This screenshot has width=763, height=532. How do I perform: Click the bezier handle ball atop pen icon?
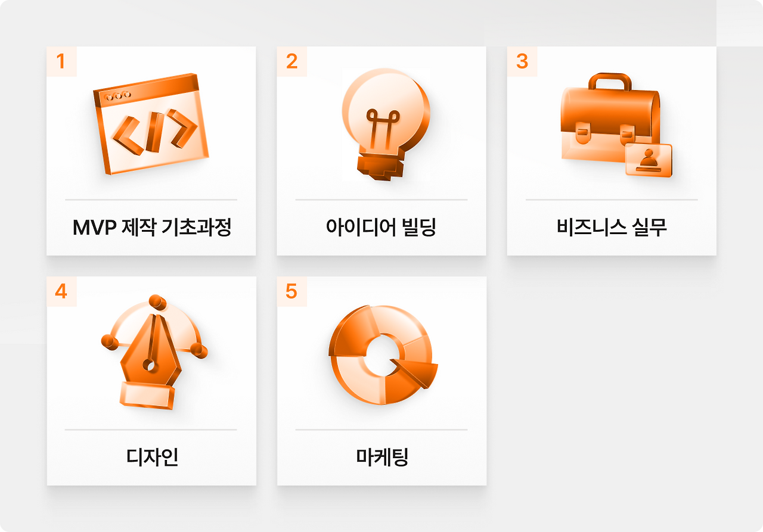coord(156,300)
